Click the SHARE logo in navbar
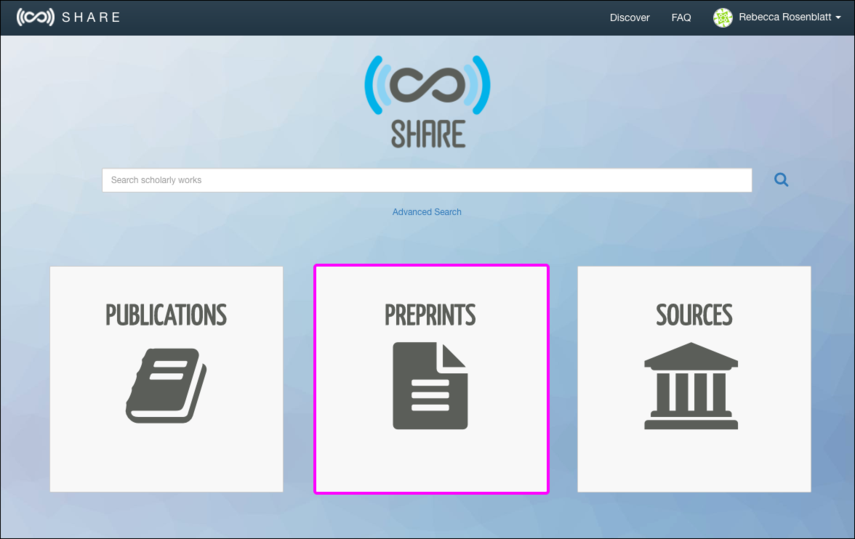This screenshot has width=855, height=539. pyautogui.click(x=68, y=17)
